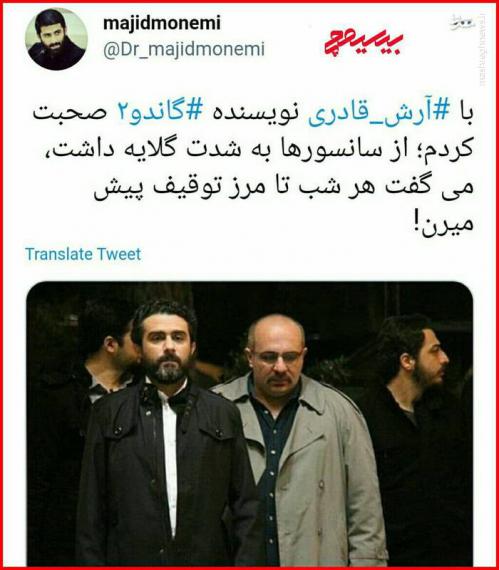Viewport: 499px width, 570px height.
Task: Open the attached tweet photo
Action: click(x=250, y=424)
